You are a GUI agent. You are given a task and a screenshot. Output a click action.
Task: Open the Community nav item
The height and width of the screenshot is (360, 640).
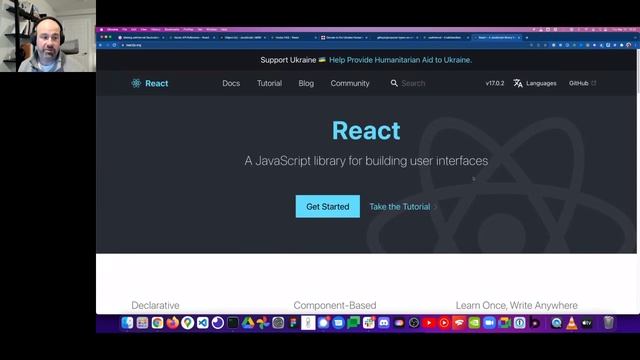(x=350, y=83)
